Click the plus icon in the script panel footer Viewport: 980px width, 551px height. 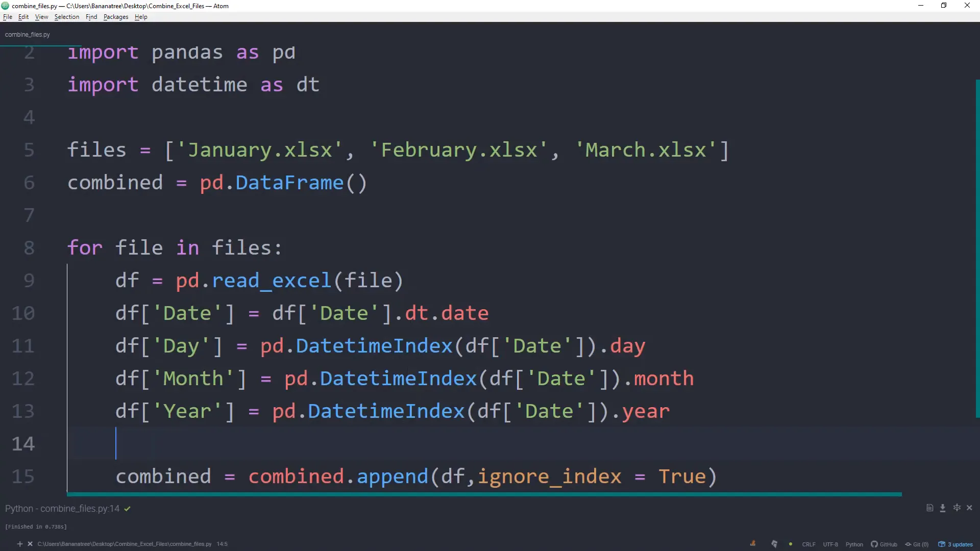(x=20, y=544)
